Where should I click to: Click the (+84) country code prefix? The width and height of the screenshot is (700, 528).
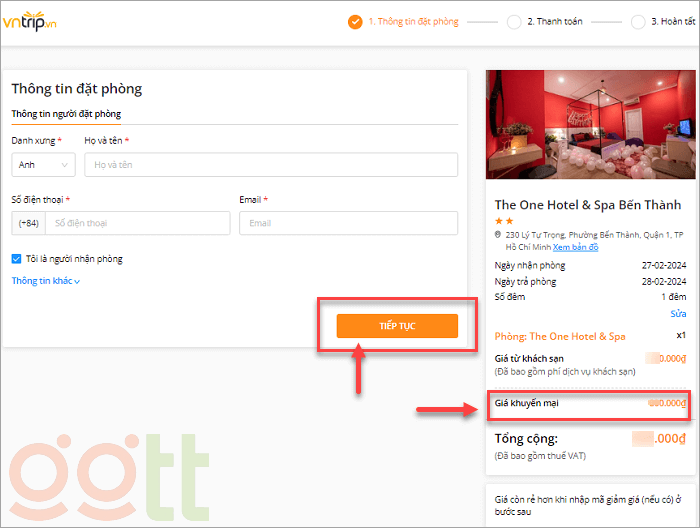(28, 223)
